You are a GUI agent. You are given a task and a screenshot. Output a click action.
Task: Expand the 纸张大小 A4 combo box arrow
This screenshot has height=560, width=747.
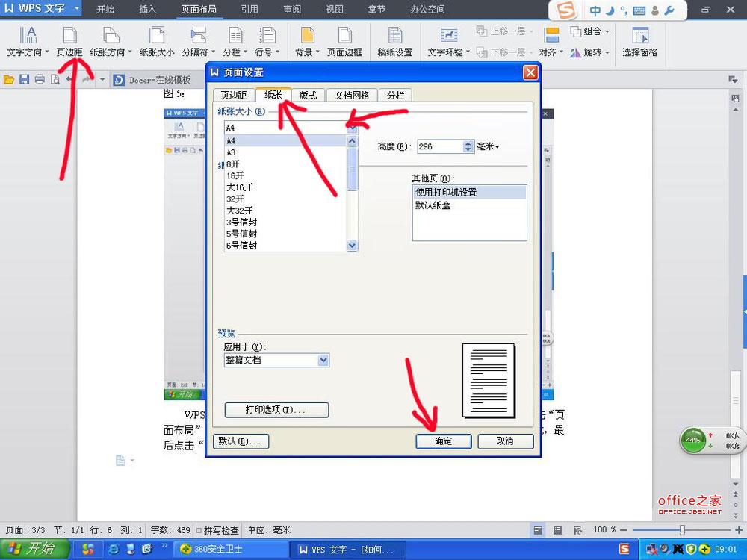[x=352, y=128]
